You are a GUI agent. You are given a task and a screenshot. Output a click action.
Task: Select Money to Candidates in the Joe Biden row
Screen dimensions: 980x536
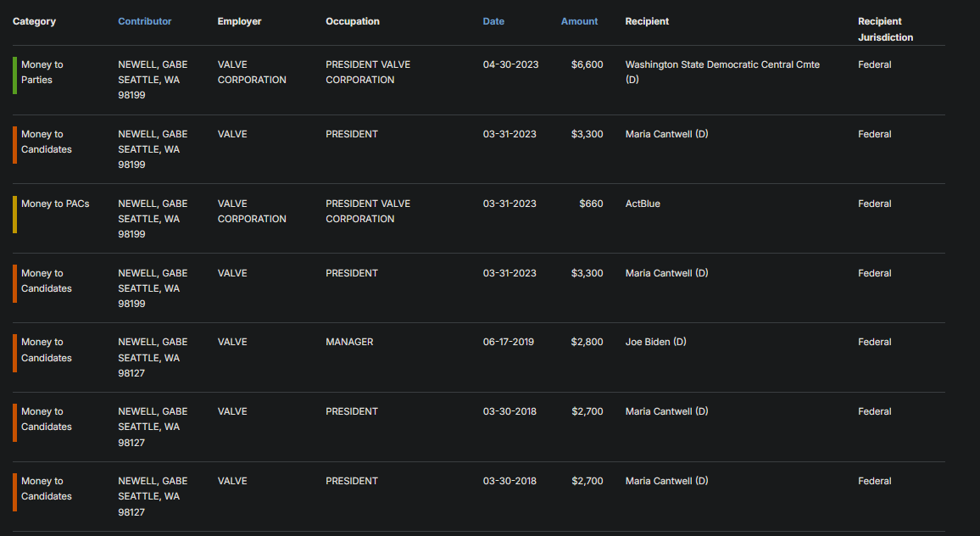[x=47, y=349]
